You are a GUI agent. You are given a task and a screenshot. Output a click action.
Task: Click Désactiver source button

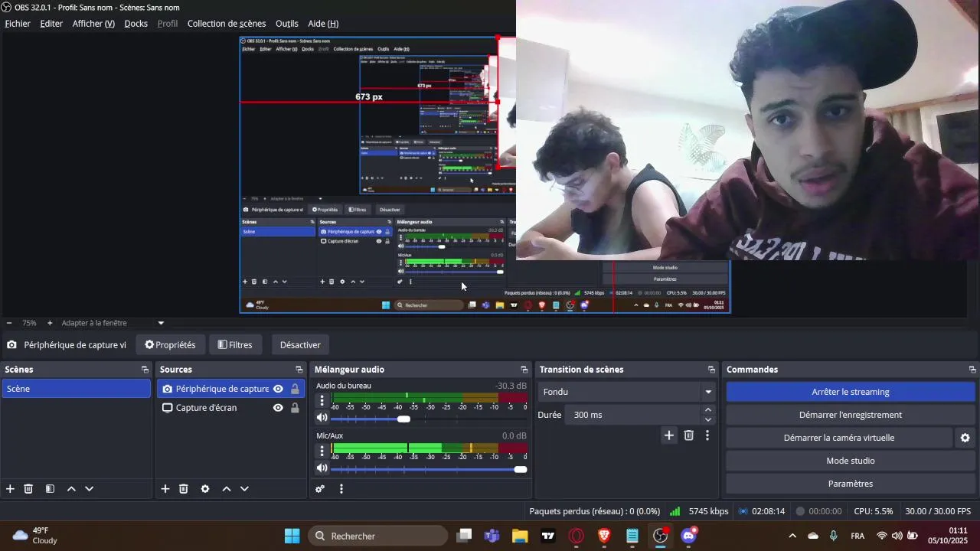(300, 345)
